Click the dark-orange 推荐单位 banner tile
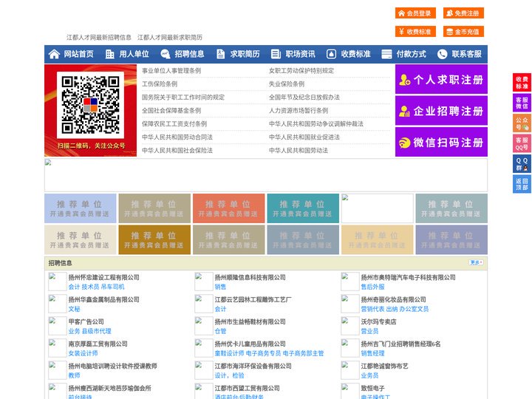Viewport: 532px width, 399px height. pos(154,239)
